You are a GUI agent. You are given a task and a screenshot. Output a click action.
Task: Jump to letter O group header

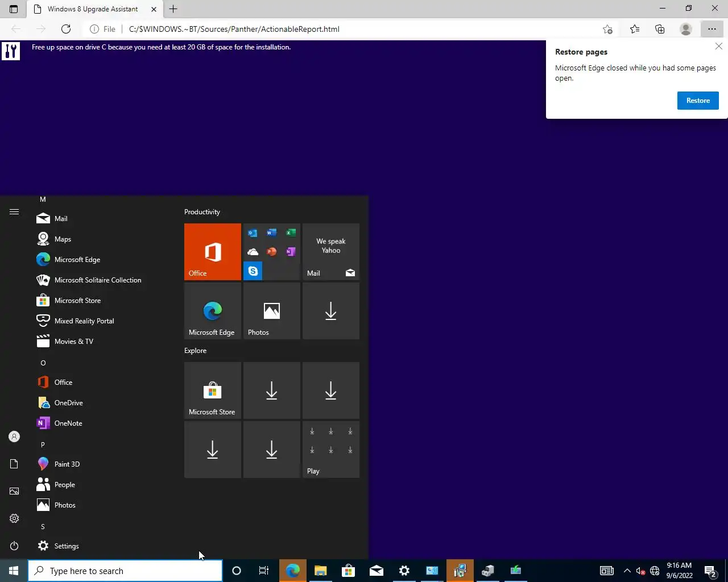(x=43, y=363)
